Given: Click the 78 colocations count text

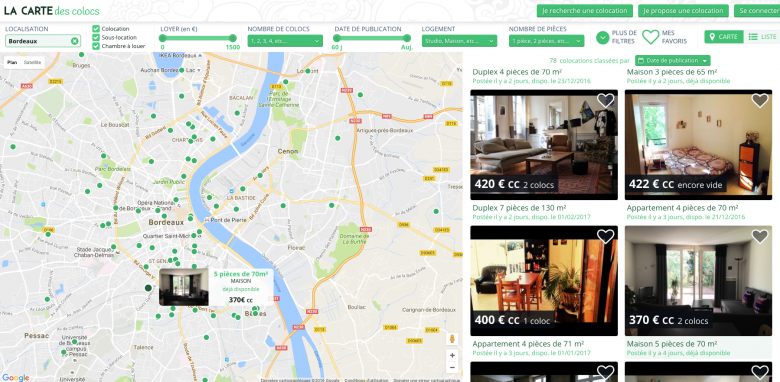Looking at the screenshot, I should click(589, 61).
